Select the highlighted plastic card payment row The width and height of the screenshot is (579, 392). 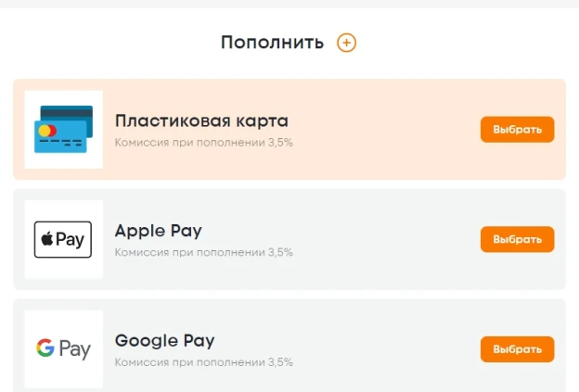pos(289,130)
